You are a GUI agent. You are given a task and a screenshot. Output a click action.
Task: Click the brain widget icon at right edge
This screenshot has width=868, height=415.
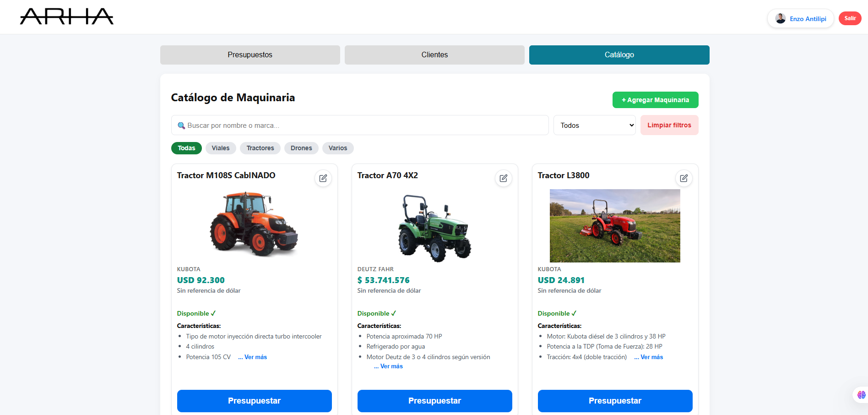pyautogui.click(x=861, y=394)
